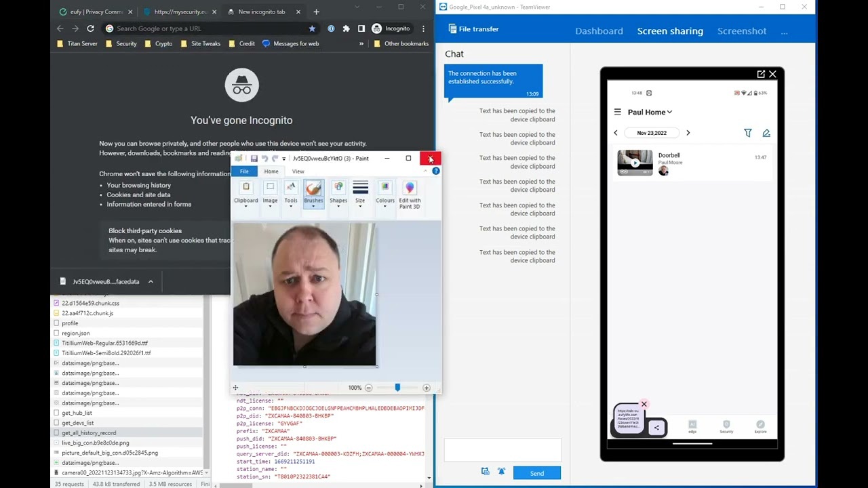Open the AI edge tab in phone app

click(x=692, y=427)
